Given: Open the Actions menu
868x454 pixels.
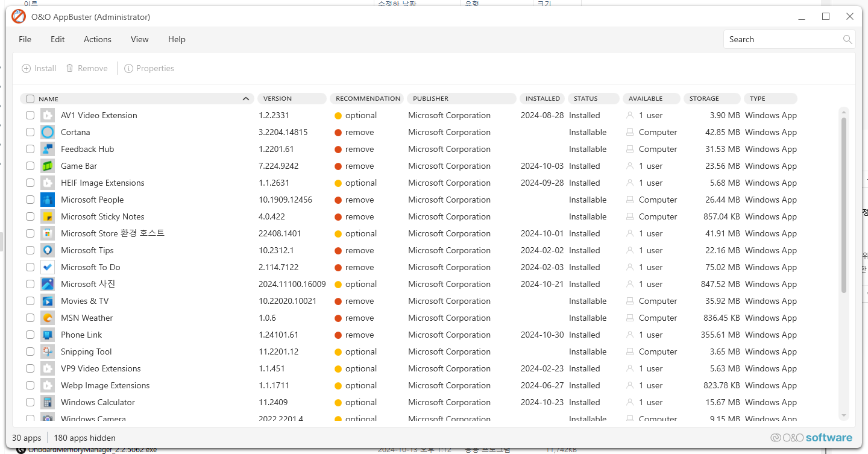Looking at the screenshot, I should (98, 39).
